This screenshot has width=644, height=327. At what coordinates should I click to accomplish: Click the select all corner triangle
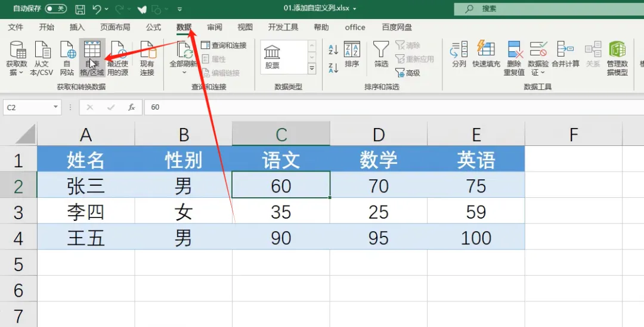[x=25, y=134]
